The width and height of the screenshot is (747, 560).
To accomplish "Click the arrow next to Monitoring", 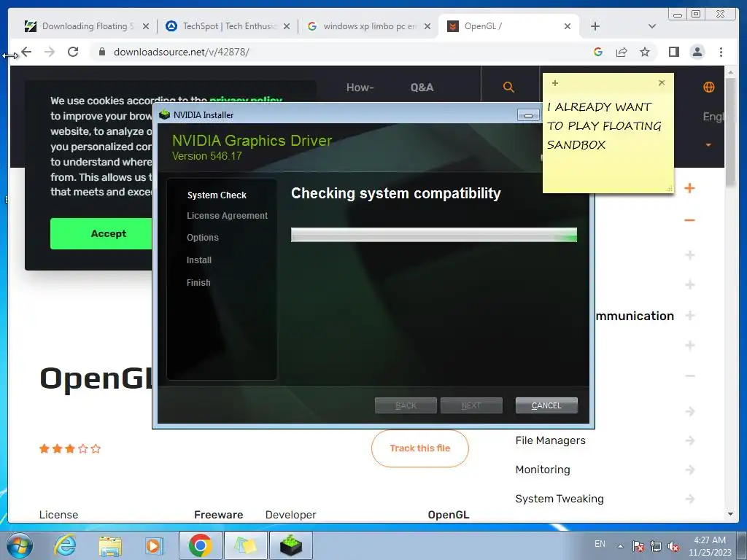I will [690, 470].
